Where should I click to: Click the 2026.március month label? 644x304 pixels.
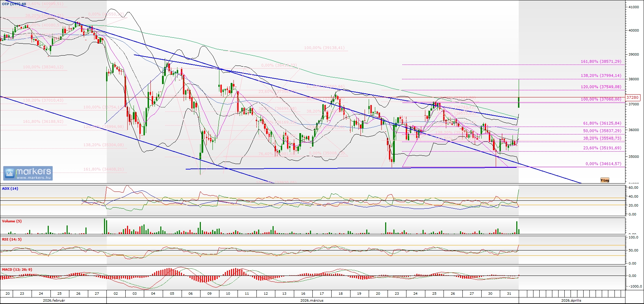coord(312,301)
